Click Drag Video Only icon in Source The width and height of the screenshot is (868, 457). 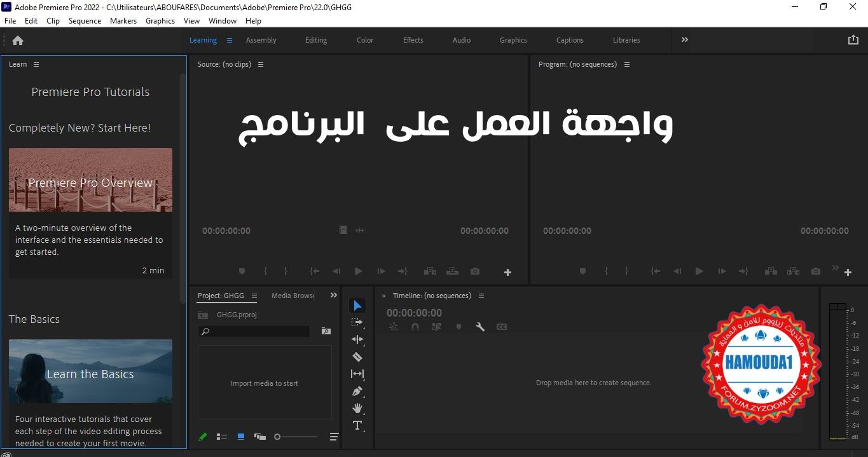(343, 230)
